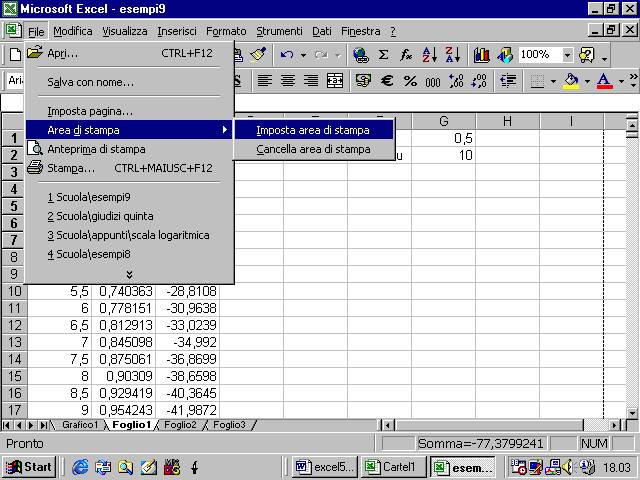Click the Windows Start button
The height and width of the screenshot is (480, 640).
pos(29,467)
